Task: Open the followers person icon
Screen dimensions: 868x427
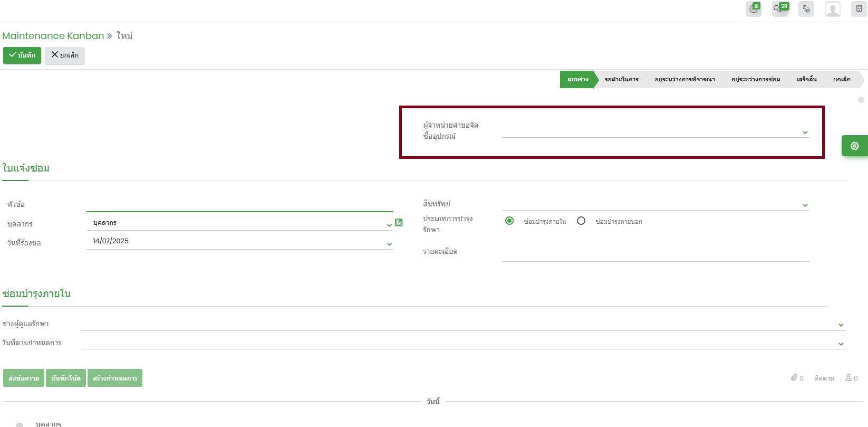Action: (848, 378)
